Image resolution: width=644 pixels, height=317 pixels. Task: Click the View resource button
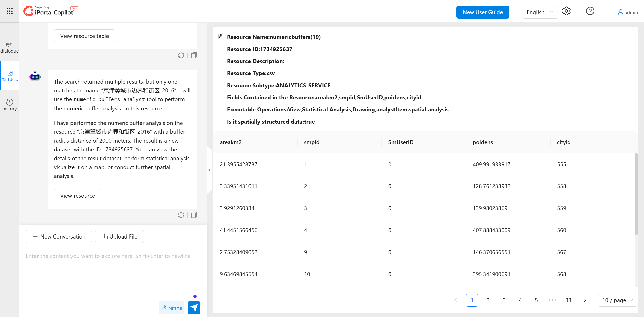point(78,195)
